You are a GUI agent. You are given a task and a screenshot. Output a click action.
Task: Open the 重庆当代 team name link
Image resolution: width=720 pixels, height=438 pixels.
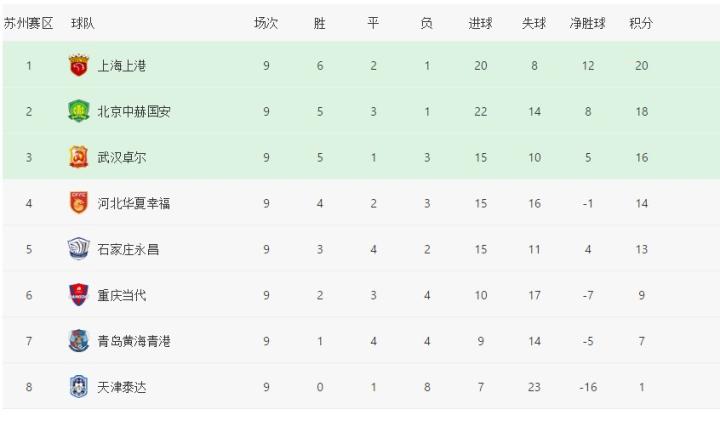pyautogui.click(x=121, y=295)
